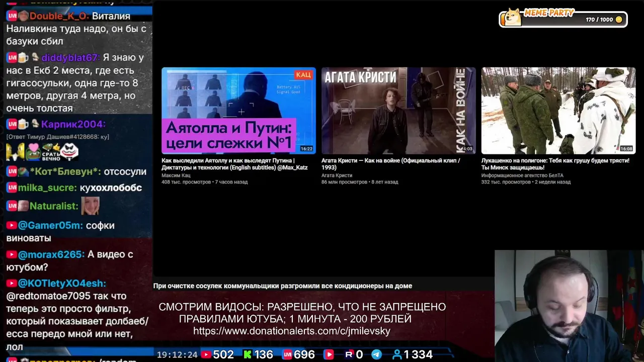Open Информационное агентство БелТА channel link
The image size is (644, 362).
coord(522,175)
